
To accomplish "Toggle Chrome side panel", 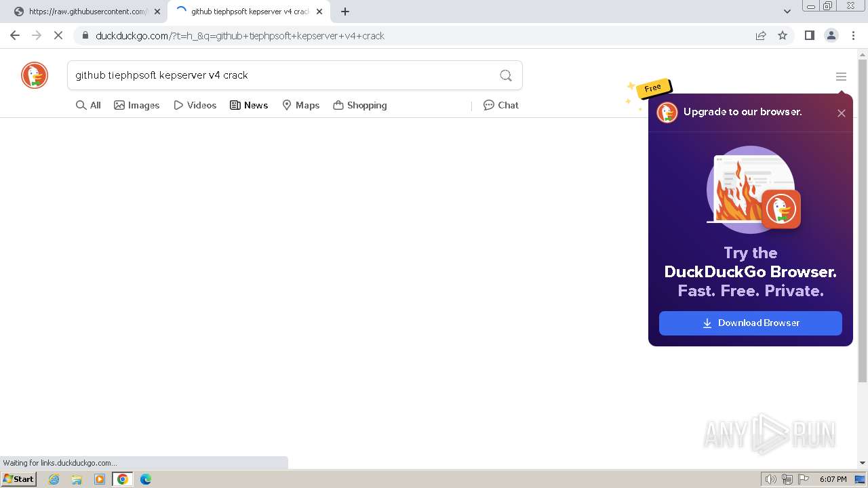I will 809,35.
